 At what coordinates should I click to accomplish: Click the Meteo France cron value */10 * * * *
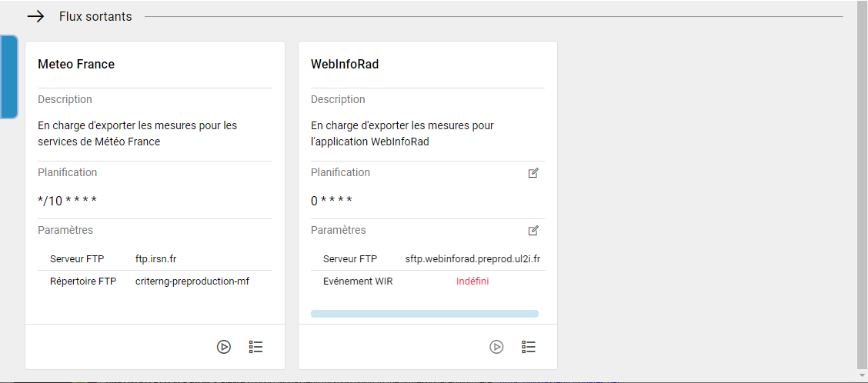point(68,201)
